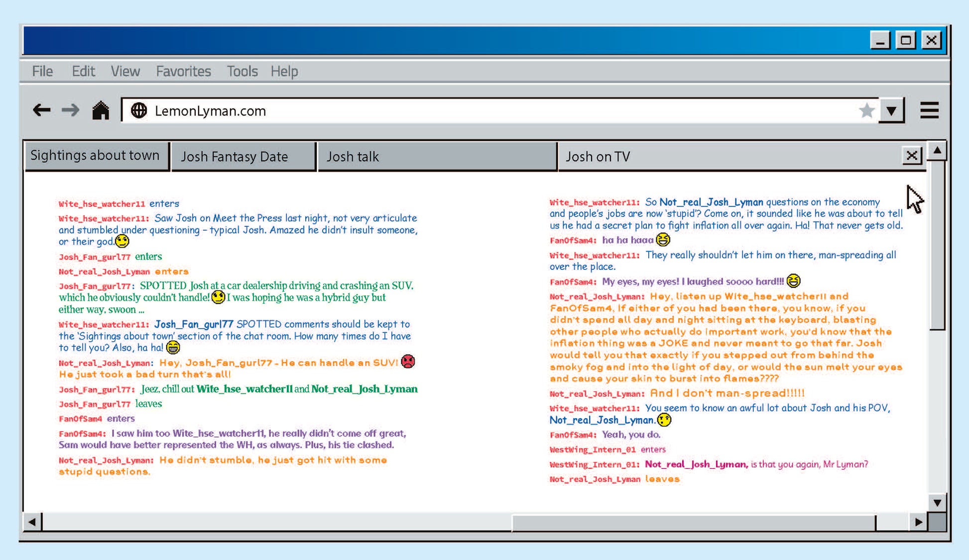The image size is (969, 560).
Task: Click the vertical scrollbar up arrow
Action: [x=937, y=150]
